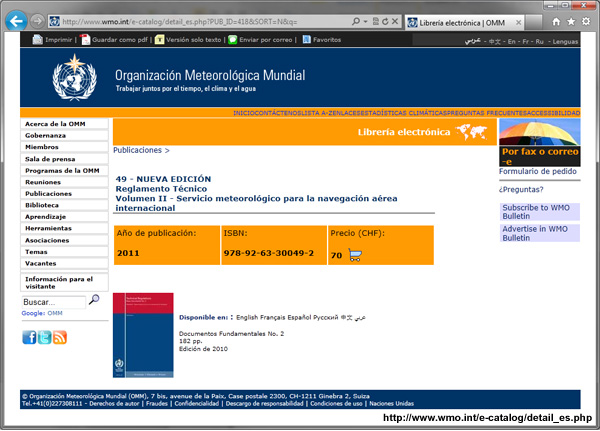
Task: Open Condiciones de uso footer link
Action: 336,403
